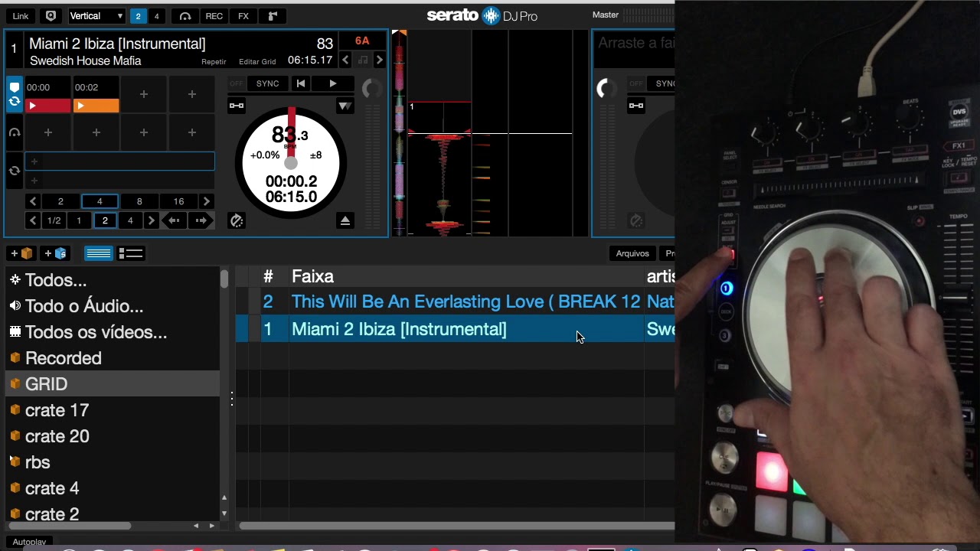Shift key up with right arrow

click(x=379, y=60)
